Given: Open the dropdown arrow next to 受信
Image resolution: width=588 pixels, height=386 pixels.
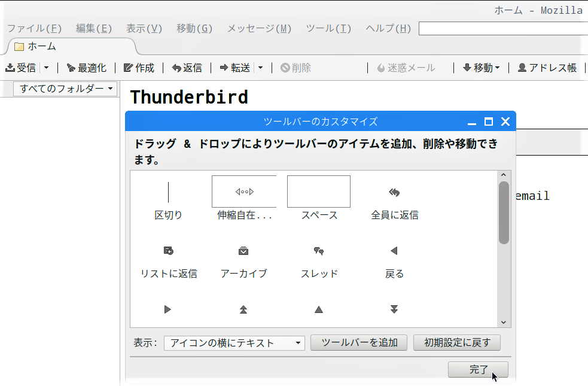Looking at the screenshot, I should click(46, 68).
